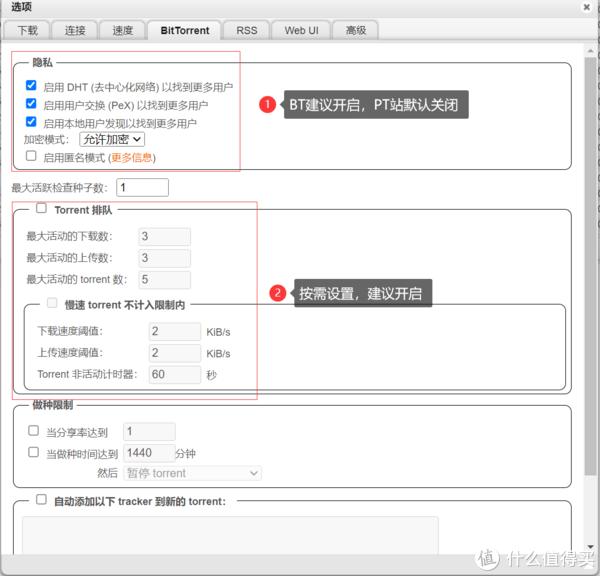600x576 pixels.
Task: Click the 最大活动的 torrent 数 field
Action: [164, 280]
